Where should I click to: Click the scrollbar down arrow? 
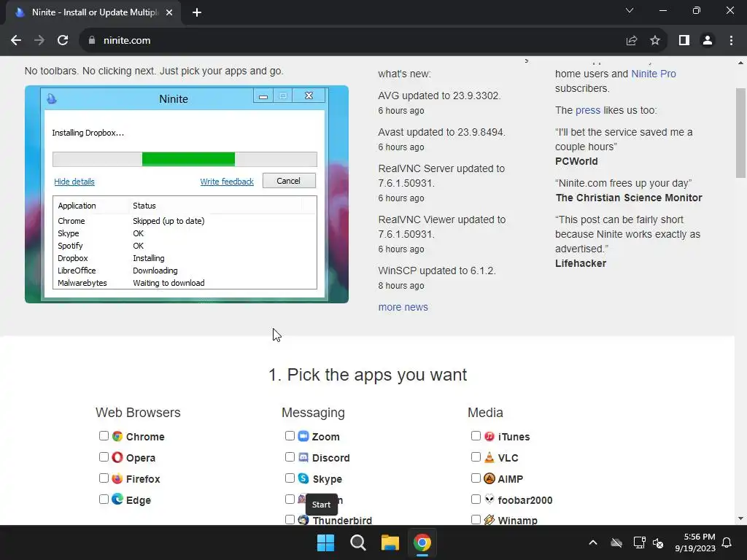741,518
